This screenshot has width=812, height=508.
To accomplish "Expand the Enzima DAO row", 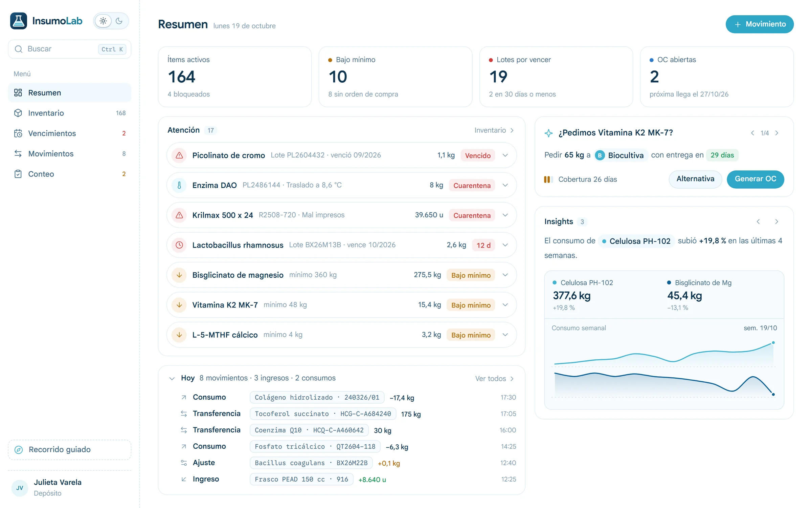I will point(505,185).
